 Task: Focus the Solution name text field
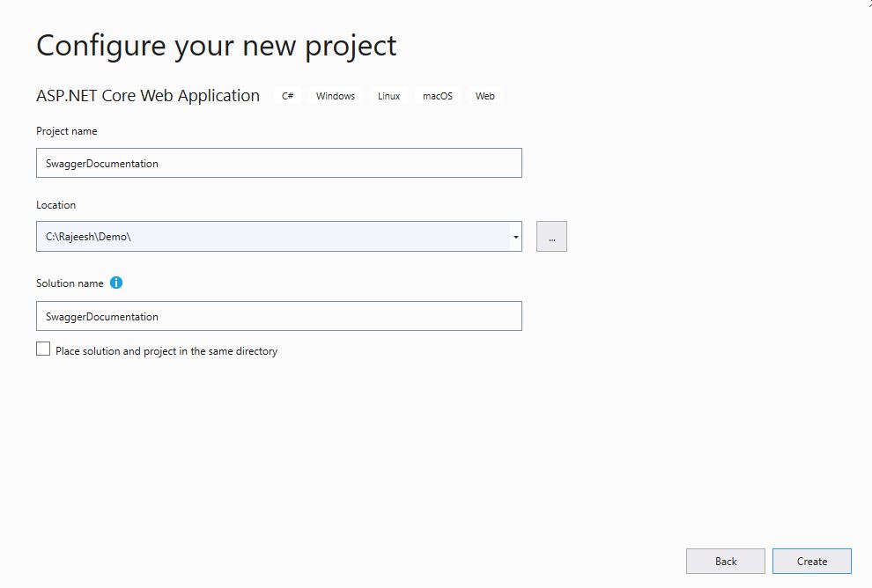[279, 316]
